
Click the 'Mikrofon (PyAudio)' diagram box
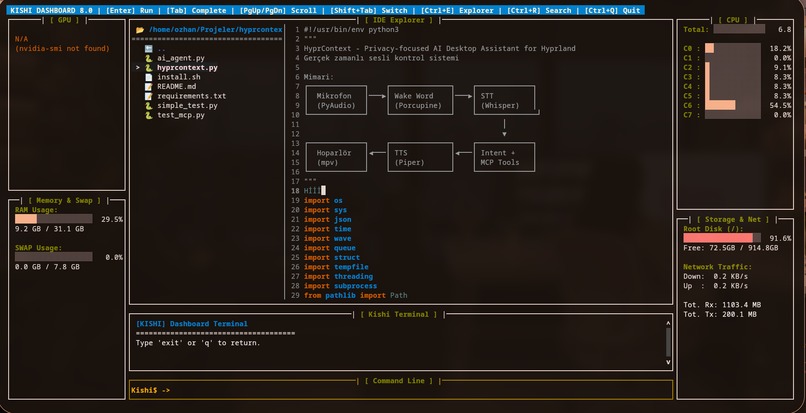pyautogui.click(x=336, y=100)
